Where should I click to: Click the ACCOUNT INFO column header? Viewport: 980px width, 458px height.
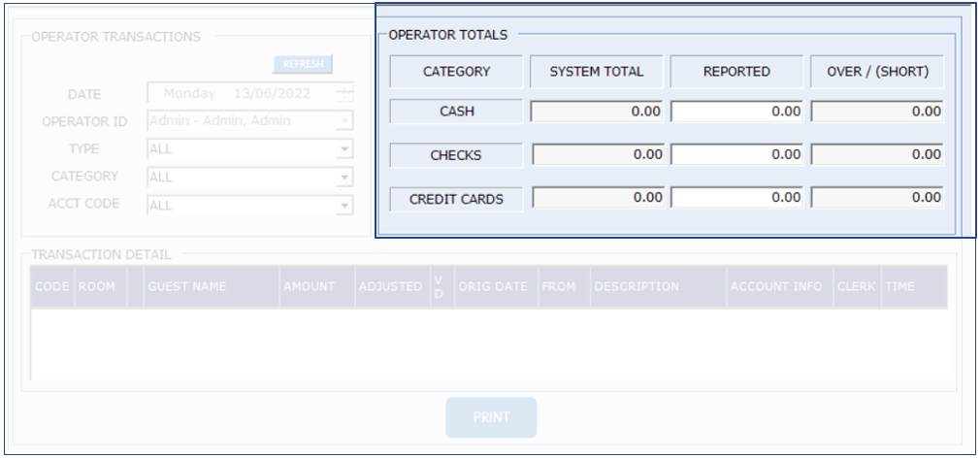click(778, 287)
